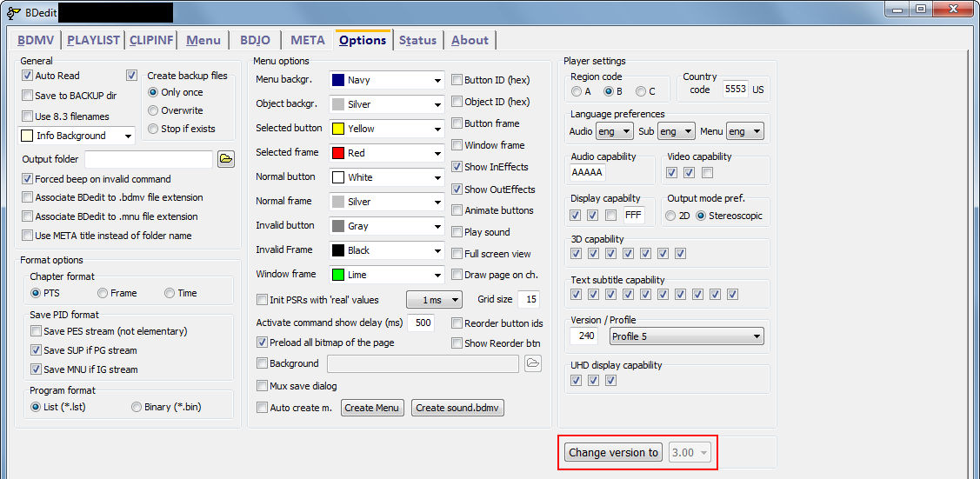Switch to the Status tab
980x479 pixels.
[417, 40]
